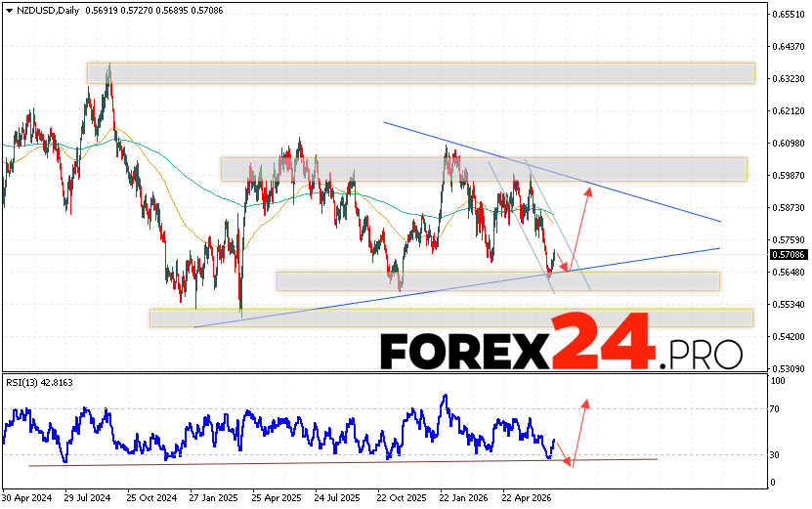Click the 0.55340 price axis label
The width and height of the screenshot is (812, 509).
coord(789,304)
